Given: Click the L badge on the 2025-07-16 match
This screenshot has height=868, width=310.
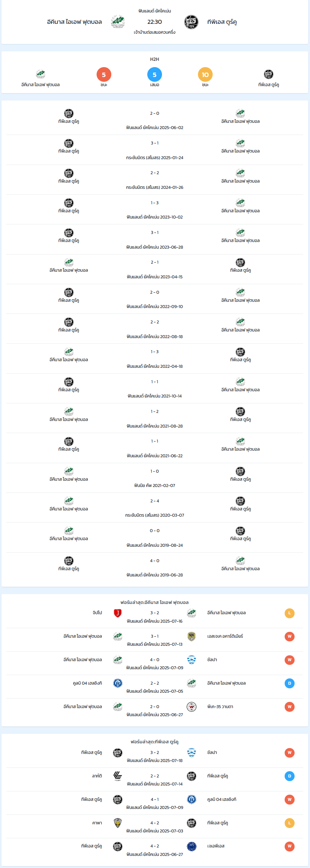Looking at the screenshot, I should point(289,613).
